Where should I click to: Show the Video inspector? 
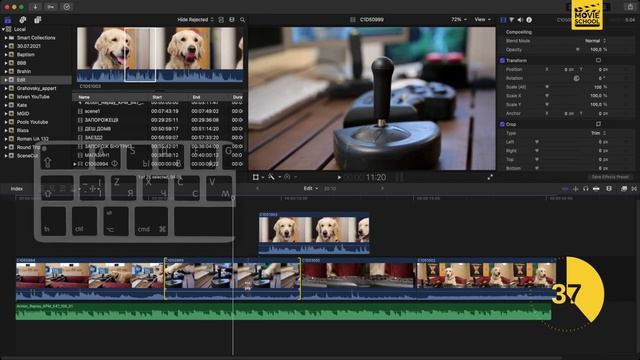pyautogui.click(x=503, y=20)
